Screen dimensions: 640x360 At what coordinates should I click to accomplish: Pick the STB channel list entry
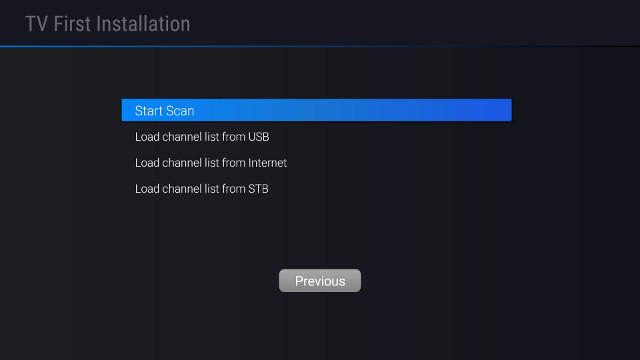coord(316,189)
